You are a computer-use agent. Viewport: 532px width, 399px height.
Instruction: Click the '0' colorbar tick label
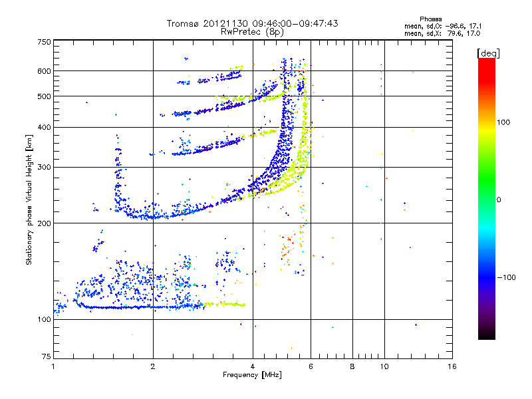click(499, 200)
